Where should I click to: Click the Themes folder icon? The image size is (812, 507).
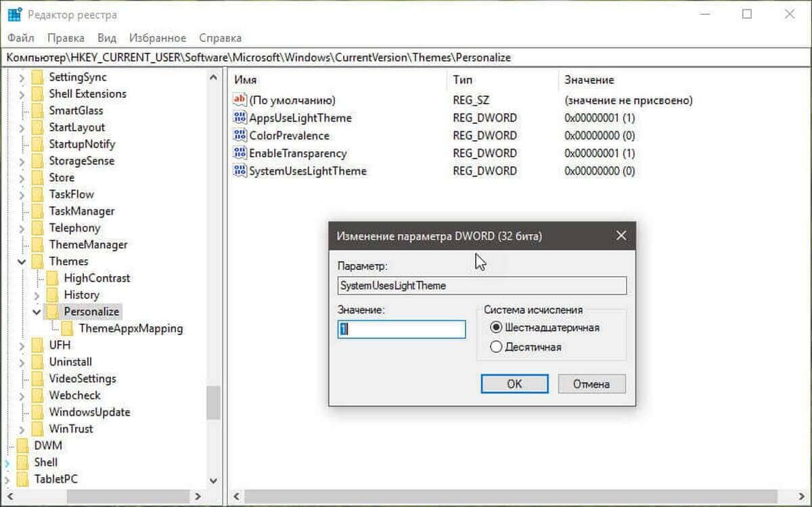tap(37, 261)
